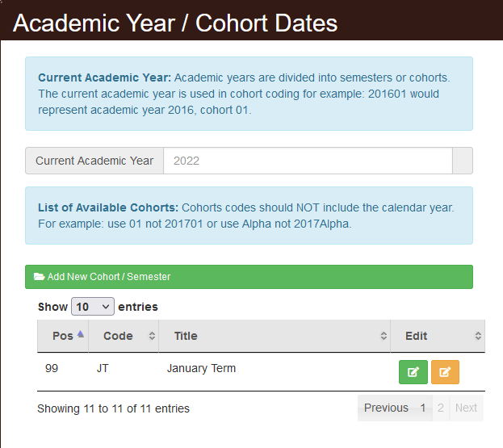Click the Add New Cohort / Semester button
503x448 pixels.
coord(249,277)
